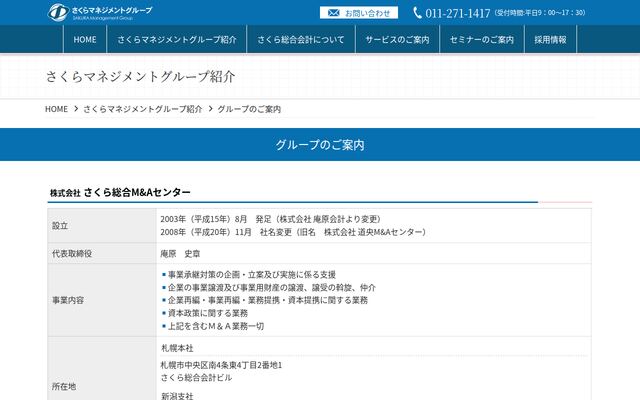The height and width of the screenshot is (400, 640).
Task: Click the Sakura Management Group logo
Action: (x=100, y=12)
